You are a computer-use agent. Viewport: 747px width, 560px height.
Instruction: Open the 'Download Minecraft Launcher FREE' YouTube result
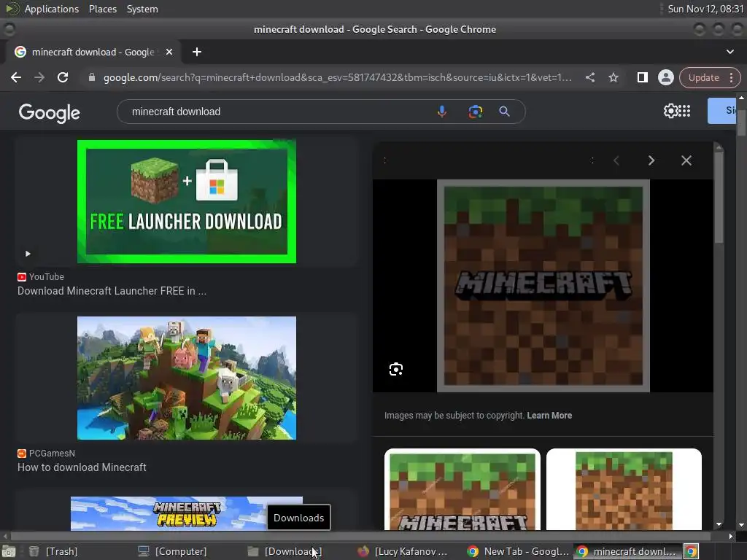112,291
